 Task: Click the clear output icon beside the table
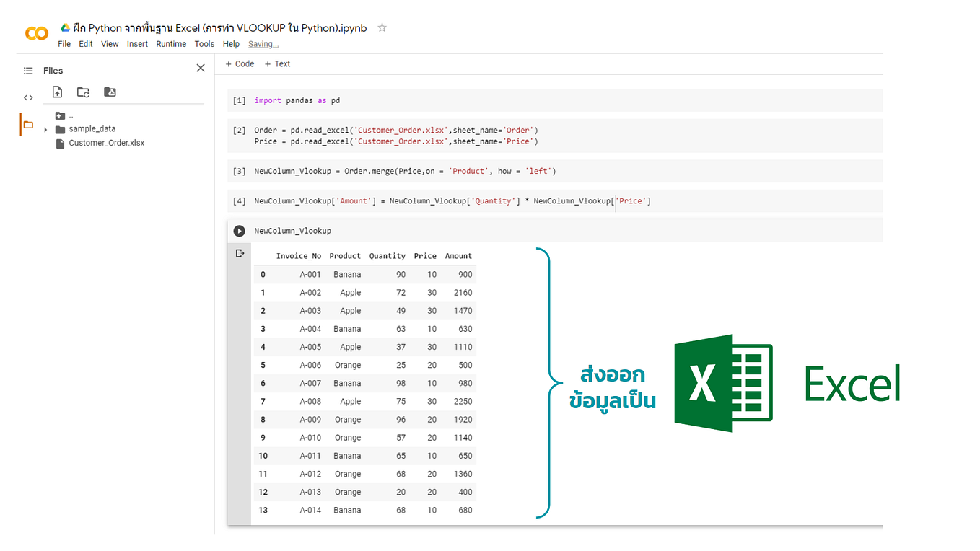tap(240, 253)
